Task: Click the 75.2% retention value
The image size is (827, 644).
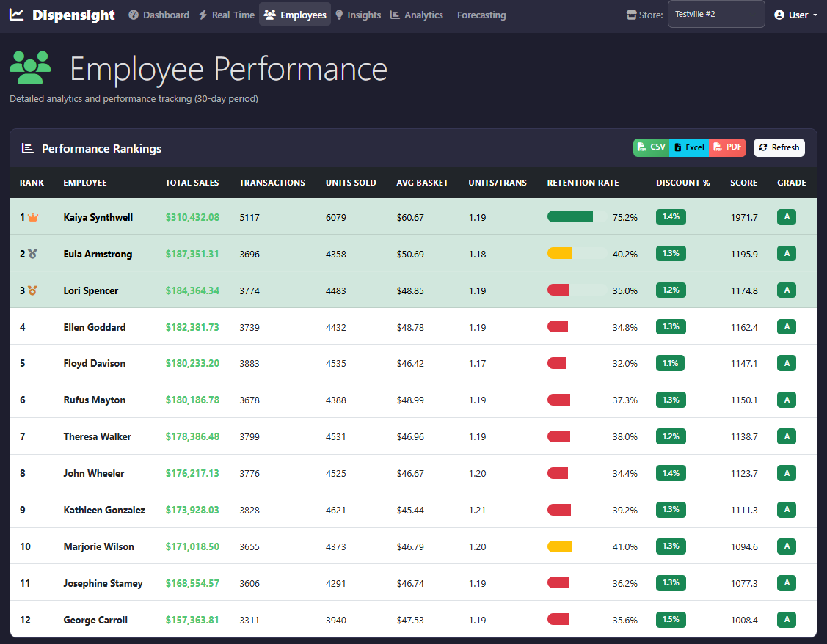Action: click(x=625, y=217)
